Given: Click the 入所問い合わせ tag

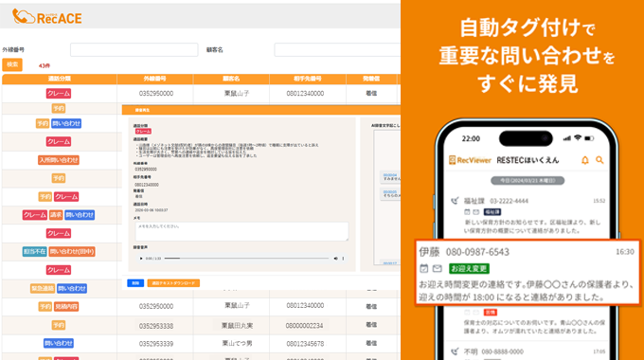Looking at the screenshot, I should pos(59,160).
